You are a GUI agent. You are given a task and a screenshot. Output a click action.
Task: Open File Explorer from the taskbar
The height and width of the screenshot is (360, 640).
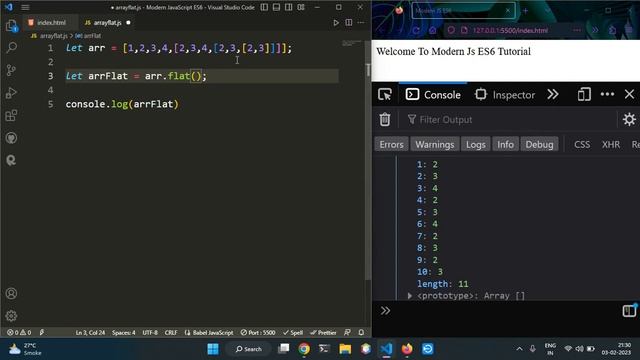[x=345, y=349]
